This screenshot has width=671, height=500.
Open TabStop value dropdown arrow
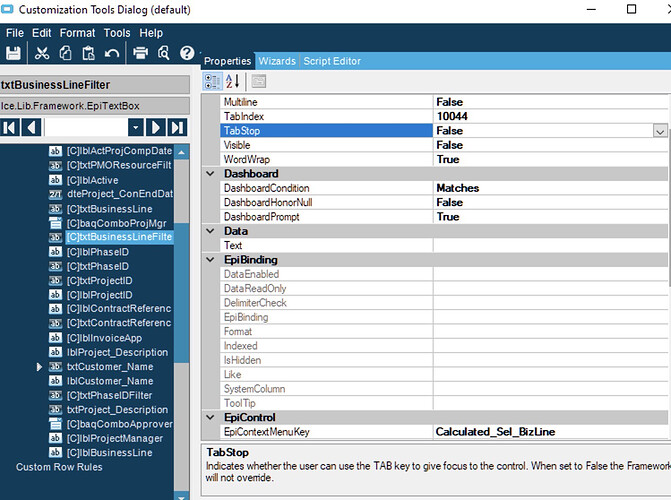tap(660, 131)
